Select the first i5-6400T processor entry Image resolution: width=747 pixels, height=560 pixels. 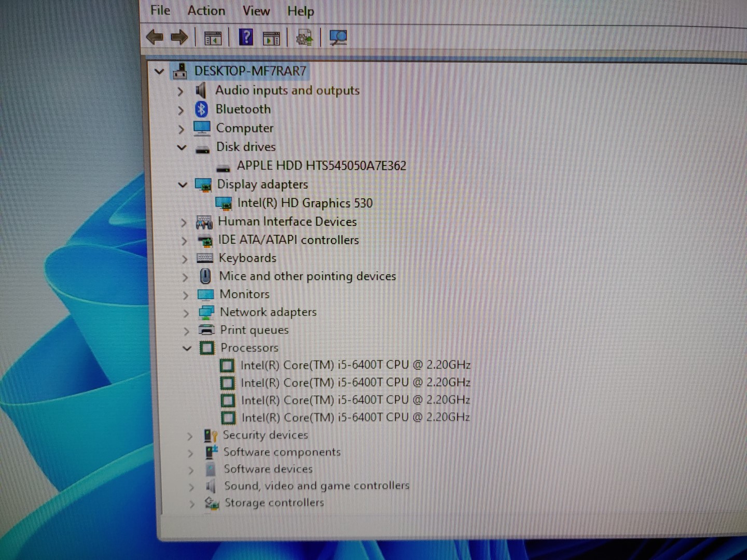(x=356, y=365)
